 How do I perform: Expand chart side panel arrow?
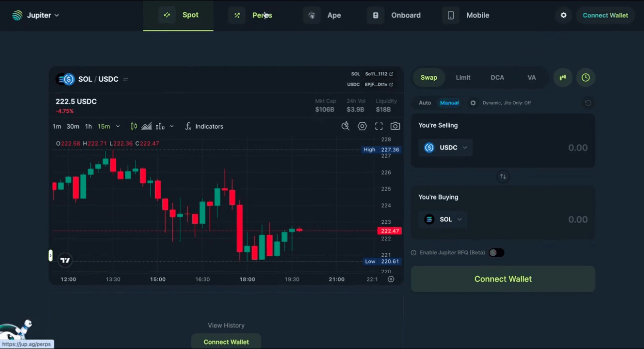point(50,256)
